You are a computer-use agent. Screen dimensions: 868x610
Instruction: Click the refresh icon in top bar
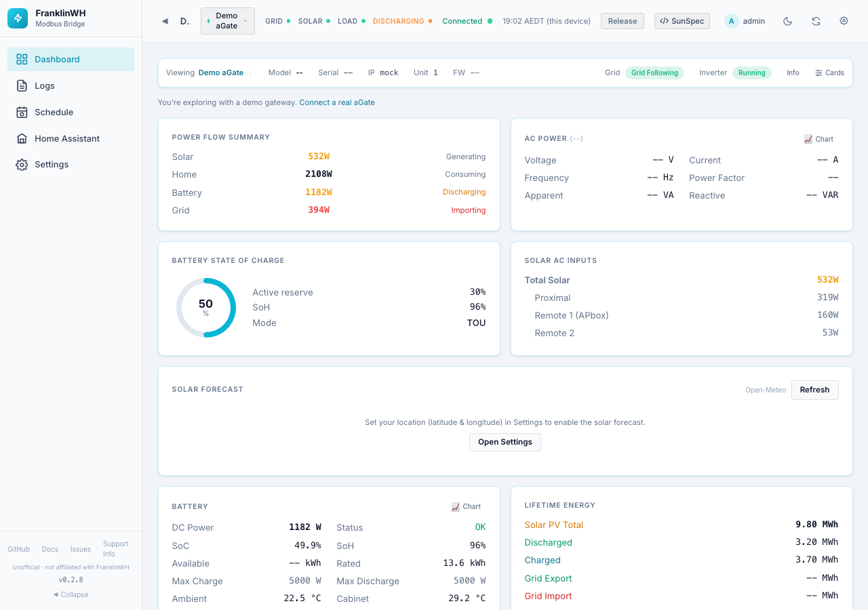[816, 21]
